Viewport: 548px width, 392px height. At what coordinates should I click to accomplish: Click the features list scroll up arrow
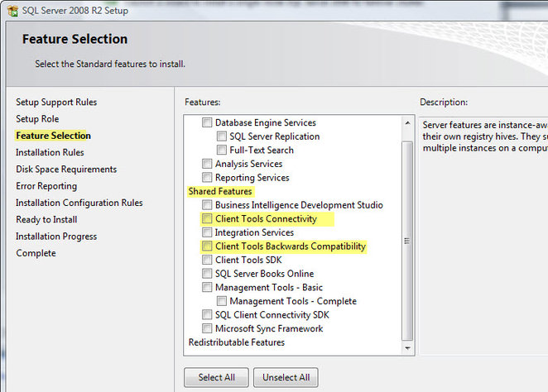(407, 123)
